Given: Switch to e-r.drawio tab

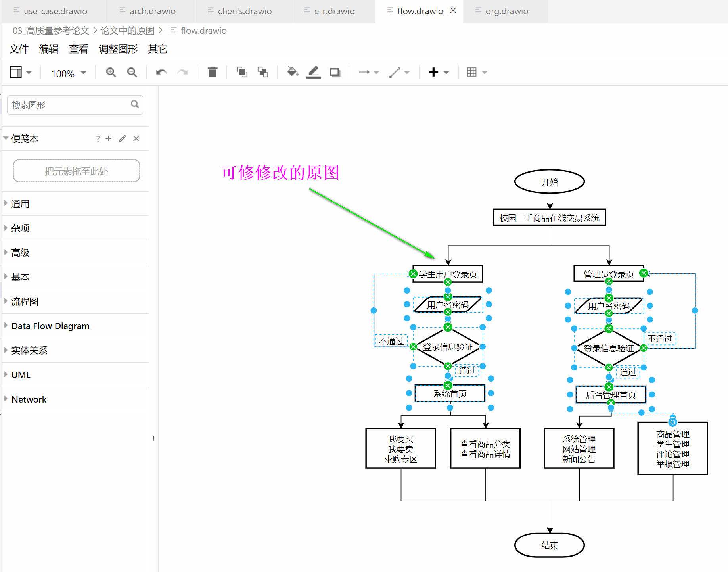Looking at the screenshot, I should click(x=334, y=11).
